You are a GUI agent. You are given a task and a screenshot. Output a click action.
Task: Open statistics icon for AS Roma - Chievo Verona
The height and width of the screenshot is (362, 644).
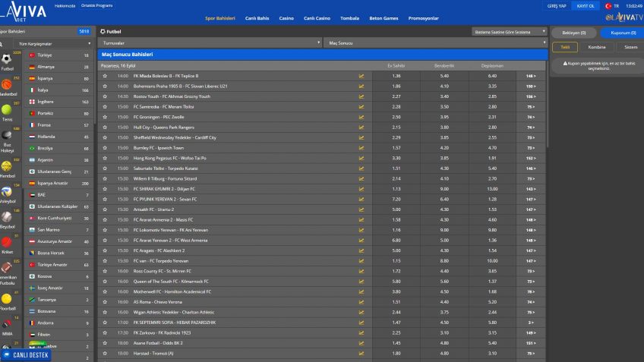tap(361, 302)
